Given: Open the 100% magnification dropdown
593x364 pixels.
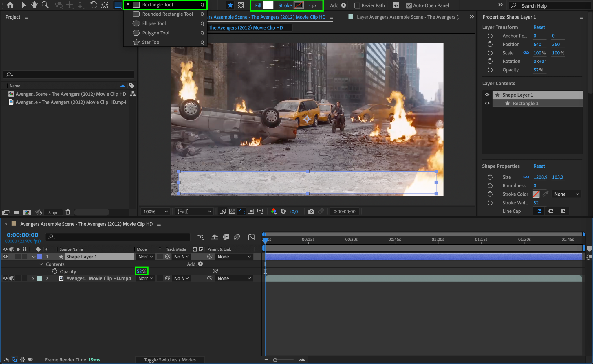Looking at the screenshot, I should [x=155, y=212].
